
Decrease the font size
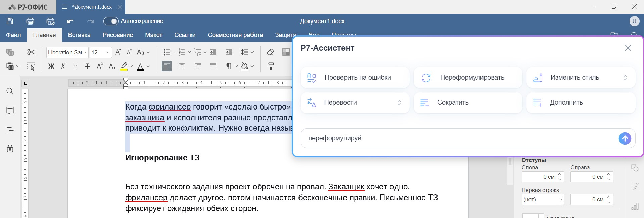click(129, 52)
